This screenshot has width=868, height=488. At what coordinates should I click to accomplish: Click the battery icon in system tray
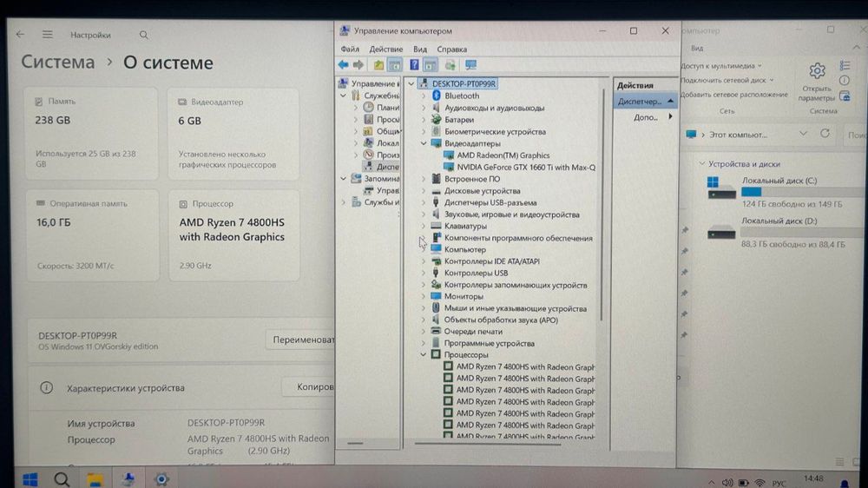[744, 483]
